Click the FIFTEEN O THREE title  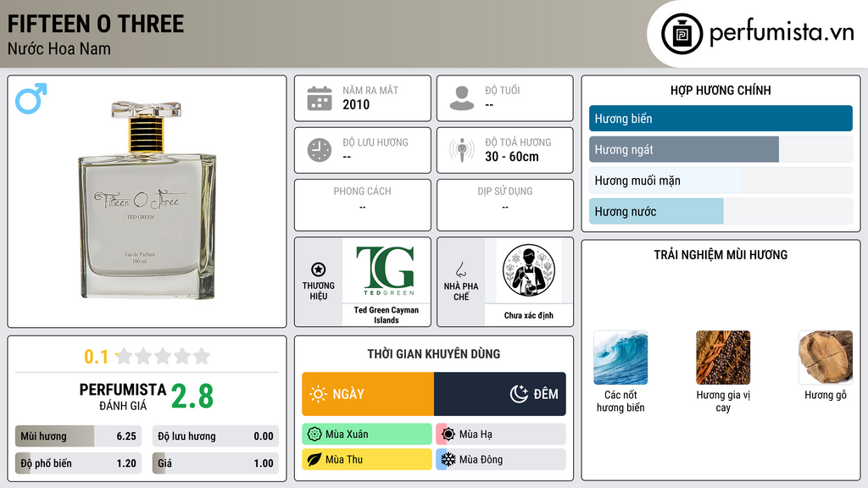pos(96,25)
